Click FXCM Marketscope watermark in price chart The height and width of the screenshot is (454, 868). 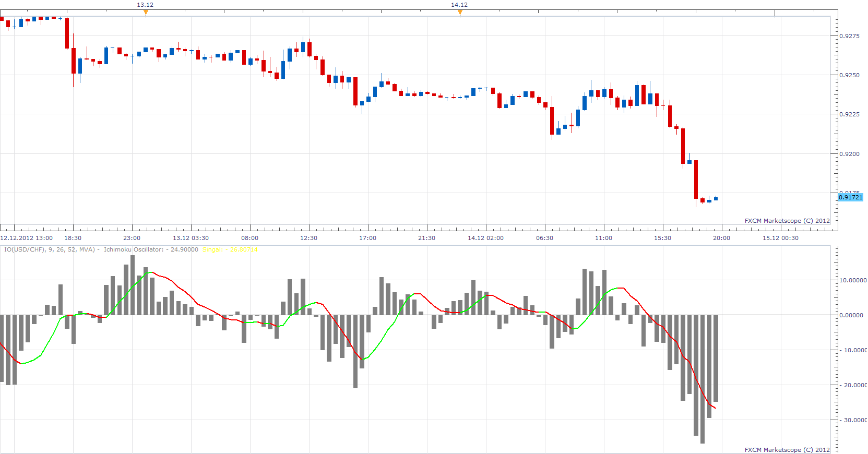[x=787, y=221]
